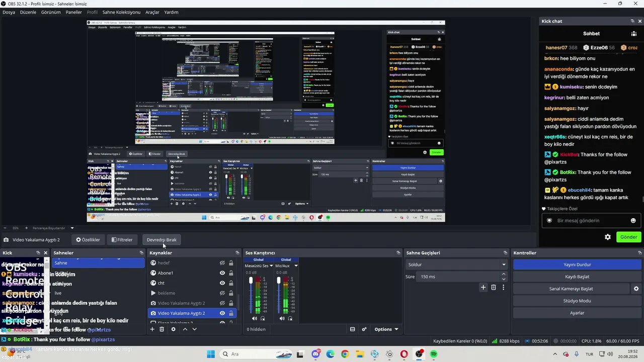This screenshot has width=644, height=362.
Task: Float the Sahne Geçişleri dock panel
Action: pos(506,253)
